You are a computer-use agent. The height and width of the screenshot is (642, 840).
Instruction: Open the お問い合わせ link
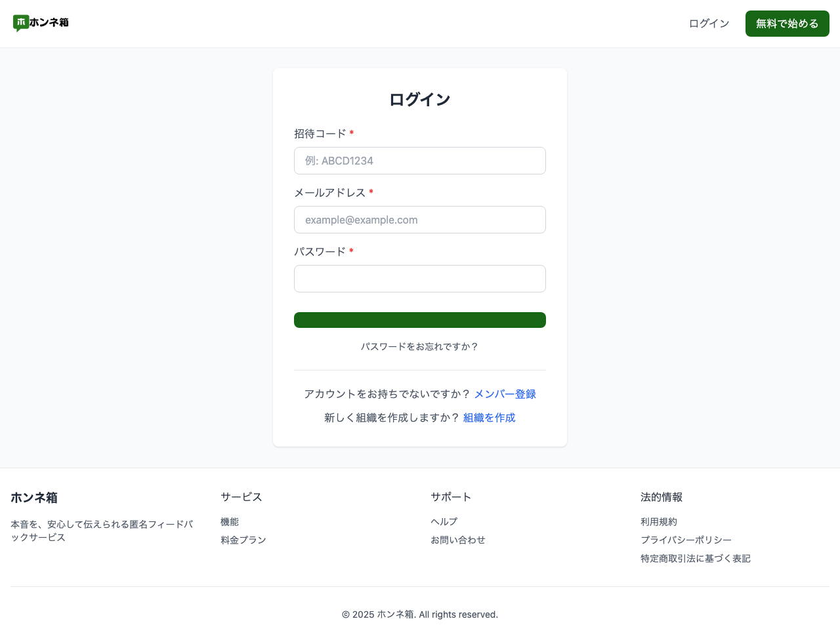pyautogui.click(x=458, y=540)
